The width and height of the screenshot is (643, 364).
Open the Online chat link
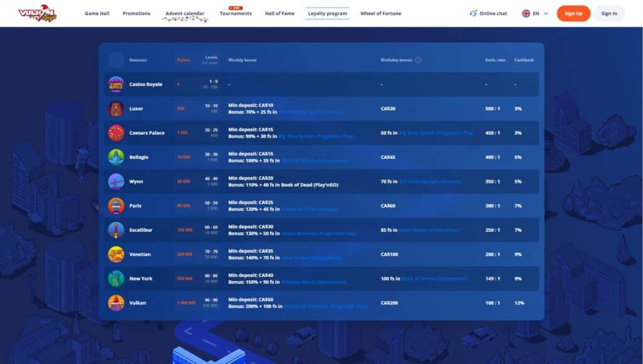(494, 14)
